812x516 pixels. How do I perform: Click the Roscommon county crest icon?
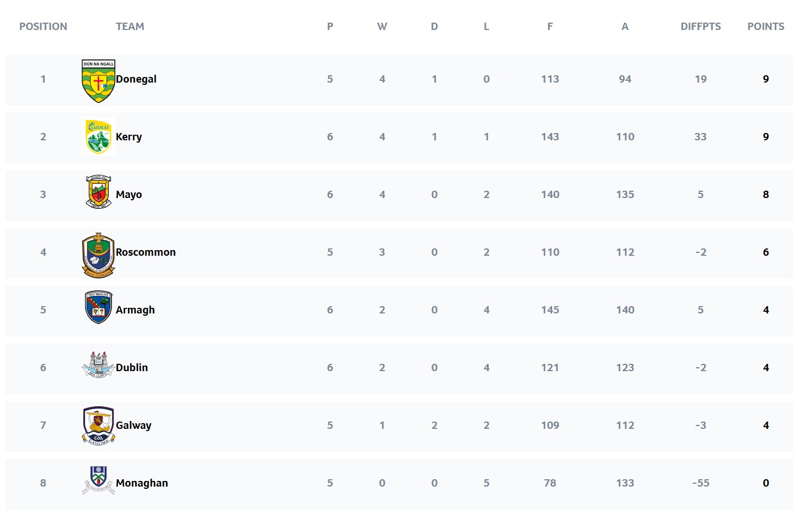pos(99,255)
